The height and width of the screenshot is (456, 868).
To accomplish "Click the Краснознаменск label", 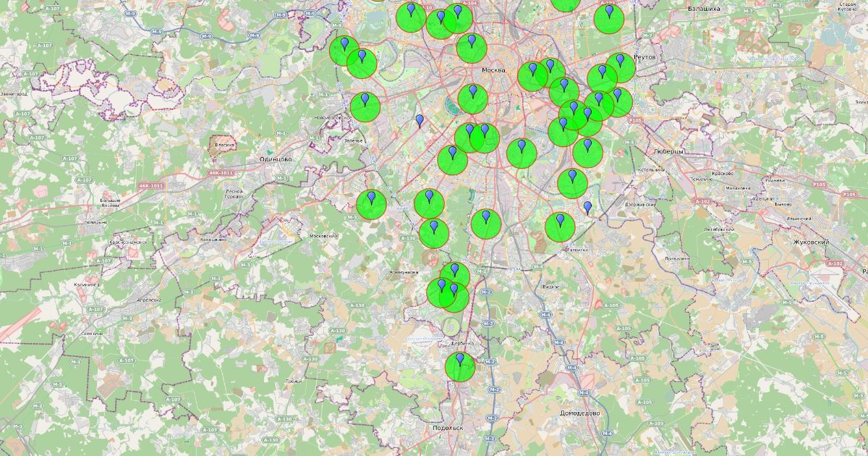I will pyautogui.click(x=127, y=243).
